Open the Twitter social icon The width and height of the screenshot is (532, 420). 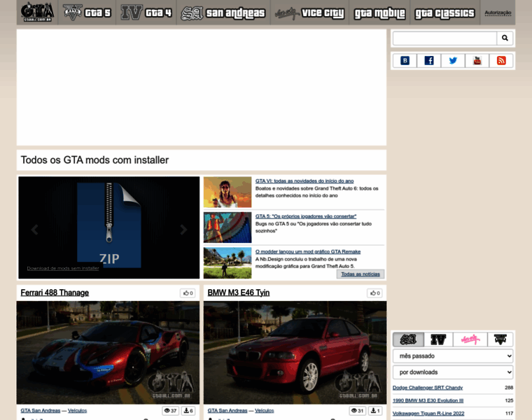(x=453, y=60)
